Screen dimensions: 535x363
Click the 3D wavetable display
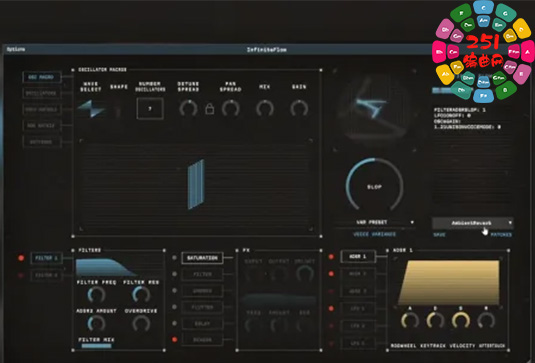[x=196, y=185]
